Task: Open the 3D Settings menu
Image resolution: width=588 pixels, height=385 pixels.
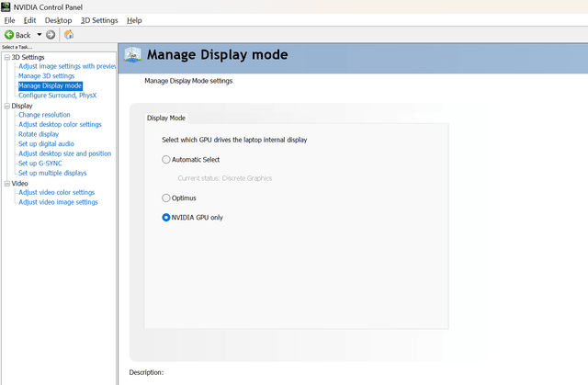Action: click(99, 20)
